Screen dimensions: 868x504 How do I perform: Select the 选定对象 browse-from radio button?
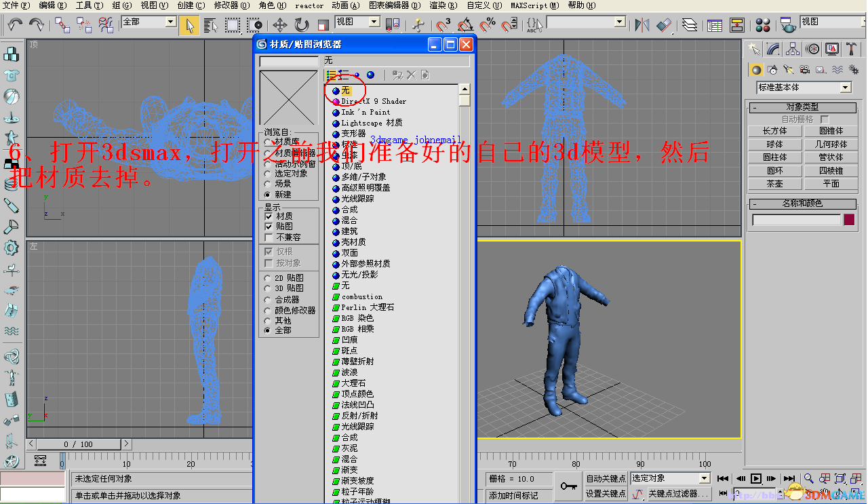coord(267,174)
